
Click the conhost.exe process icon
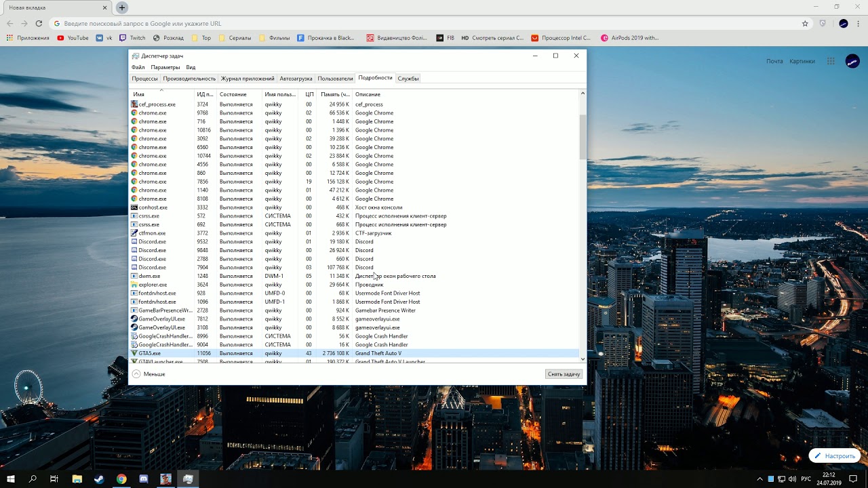click(134, 207)
